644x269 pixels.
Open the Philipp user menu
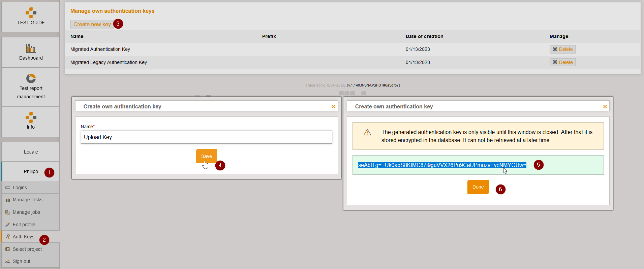31,171
